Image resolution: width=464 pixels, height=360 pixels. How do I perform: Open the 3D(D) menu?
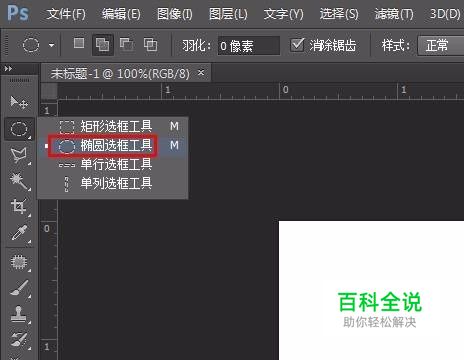(x=445, y=14)
